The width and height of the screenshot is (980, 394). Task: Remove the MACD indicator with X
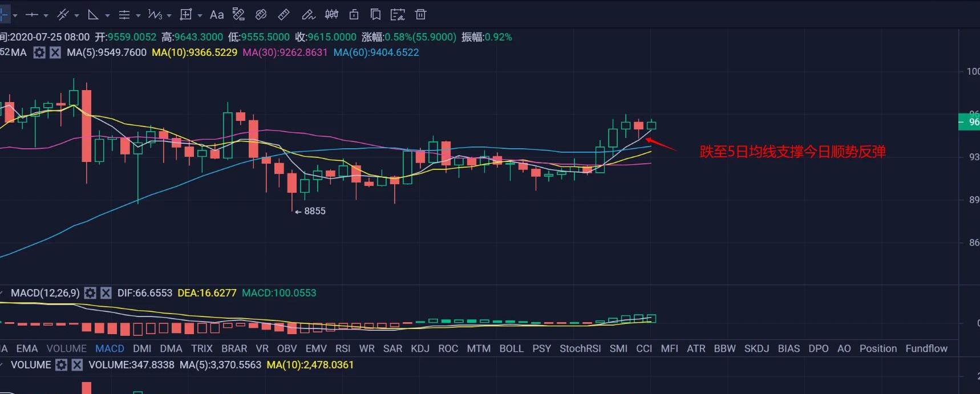click(106, 293)
